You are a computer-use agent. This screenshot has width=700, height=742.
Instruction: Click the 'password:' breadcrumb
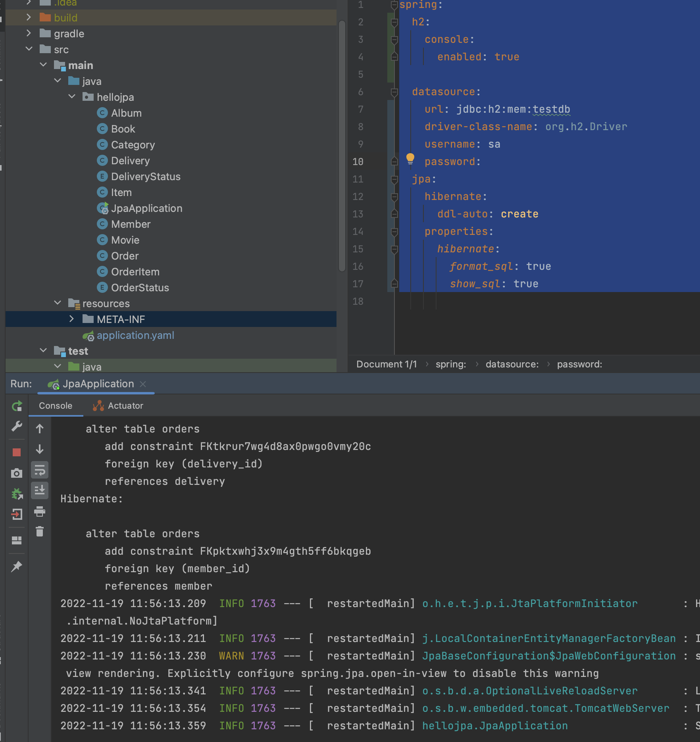pyautogui.click(x=579, y=364)
